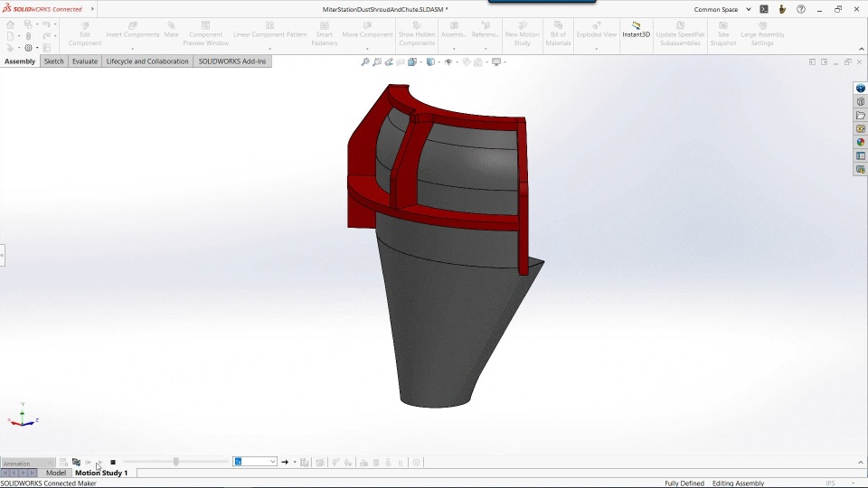
Task: Open the Design Library task pane icon
Action: coord(860,102)
